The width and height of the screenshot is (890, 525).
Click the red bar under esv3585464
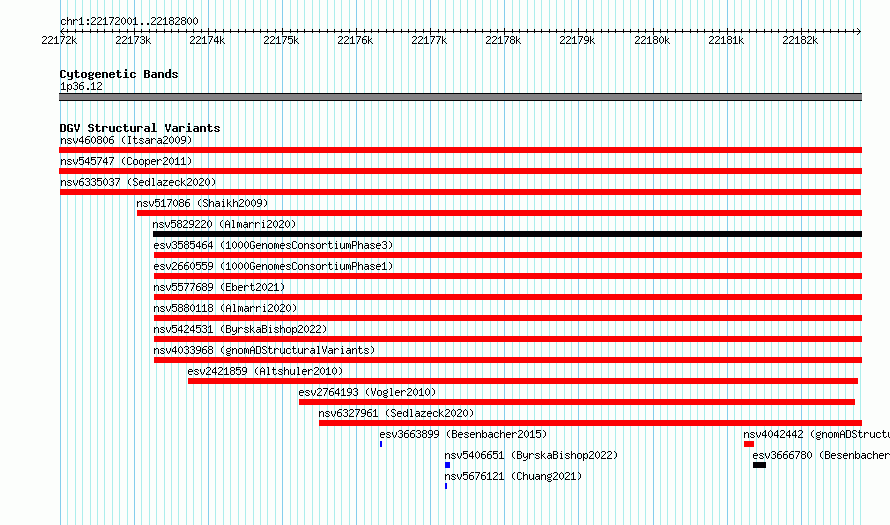point(508,255)
